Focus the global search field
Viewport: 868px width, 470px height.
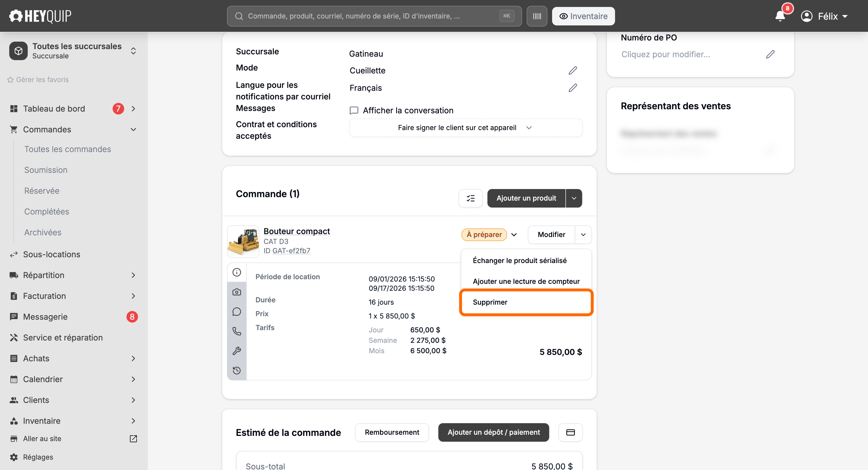click(x=374, y=16)
